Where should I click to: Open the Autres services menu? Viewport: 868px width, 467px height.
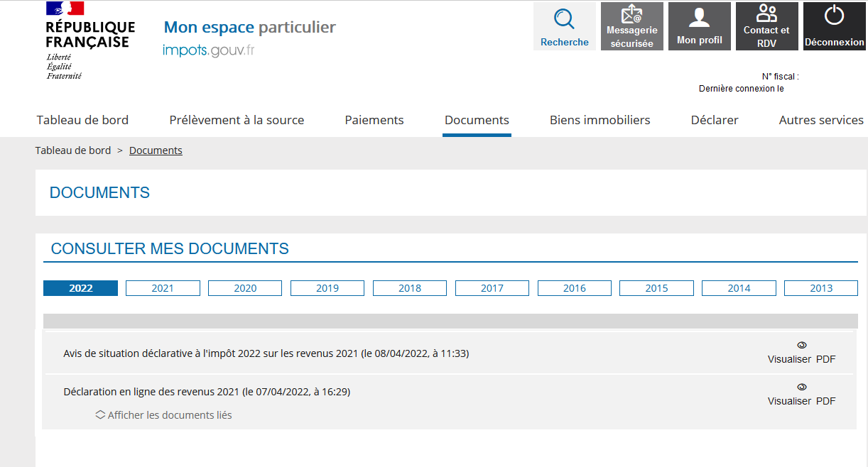pyautogui.click(x=821, y=120)
